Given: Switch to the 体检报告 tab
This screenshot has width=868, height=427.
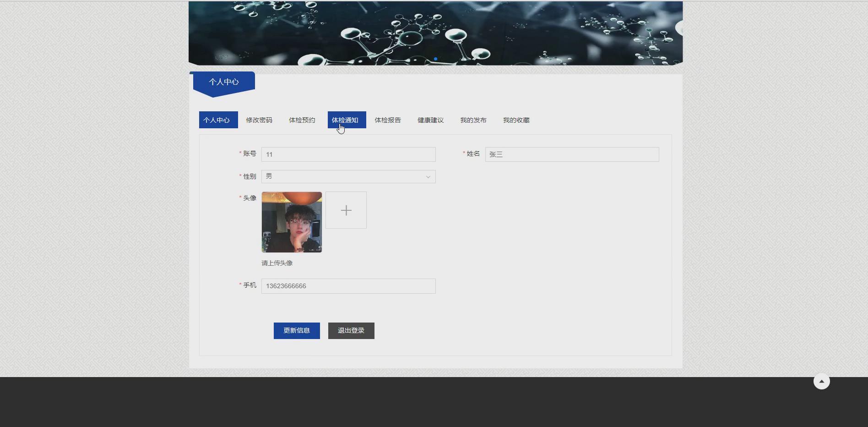Looking at the screenshot, I should pyautogui.click(x=387, y=120).
